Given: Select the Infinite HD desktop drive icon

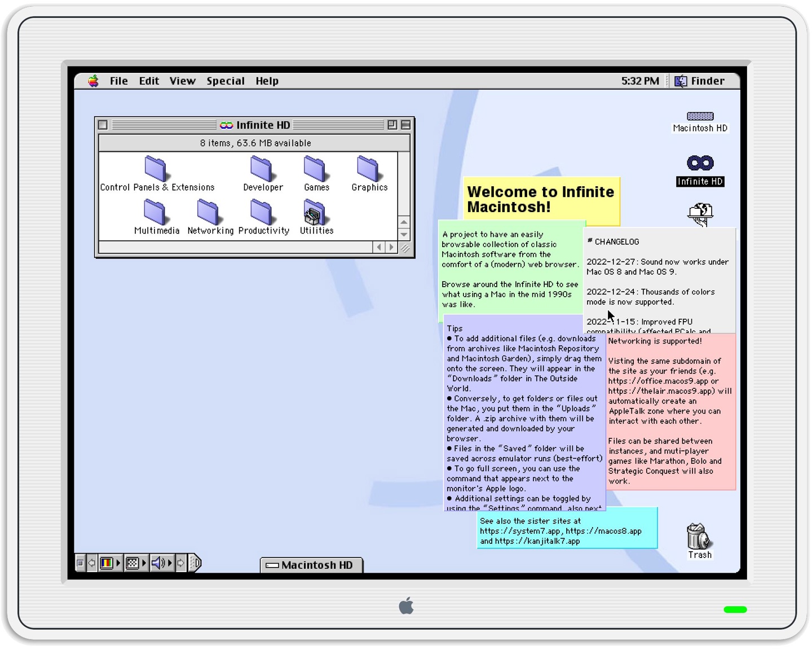Looking at the screenshot, I should [x=700, y=163].
